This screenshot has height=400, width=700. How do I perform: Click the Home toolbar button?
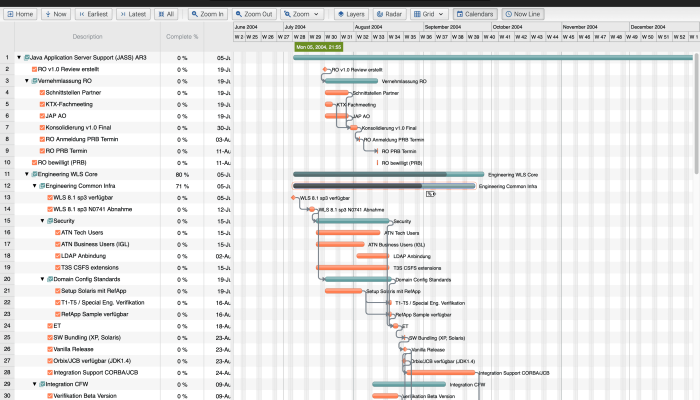click(x=20, y=14)
